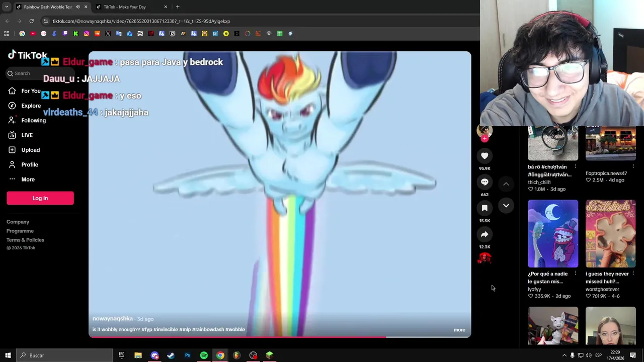Open Upload in the sidebar
Viewport: 644px width, 362px height.
24,150
